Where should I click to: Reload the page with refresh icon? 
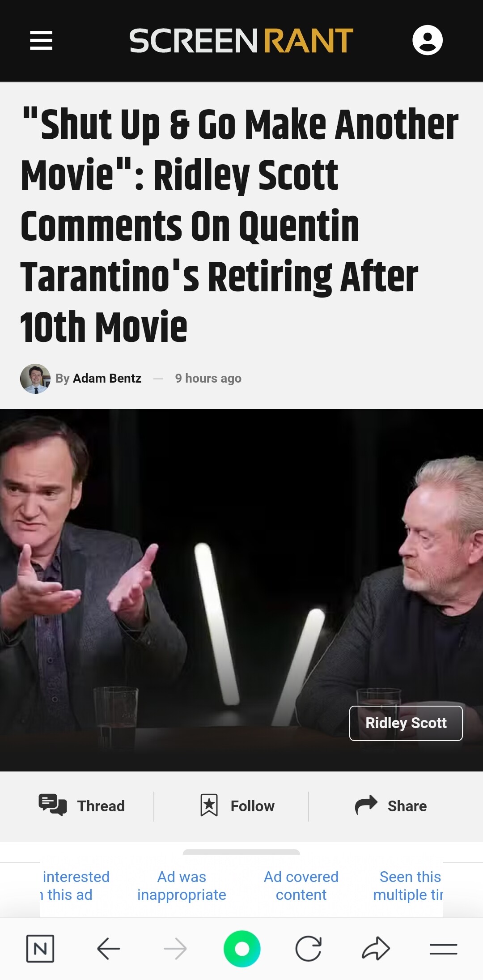point(309,948)
